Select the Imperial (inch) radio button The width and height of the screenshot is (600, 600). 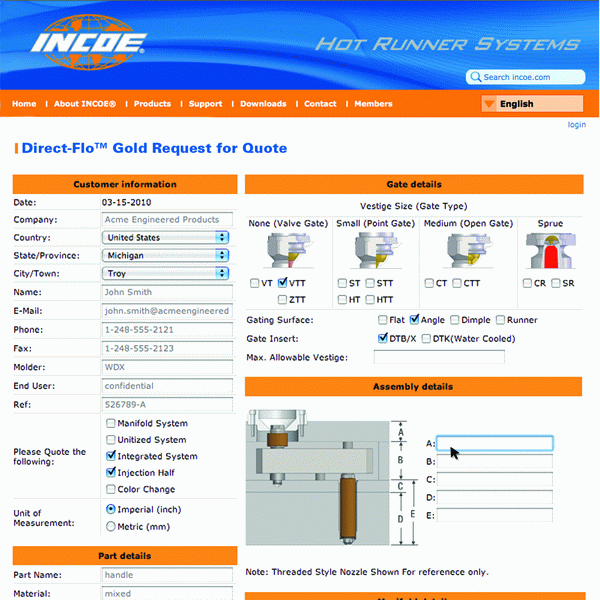pos(111,509)
